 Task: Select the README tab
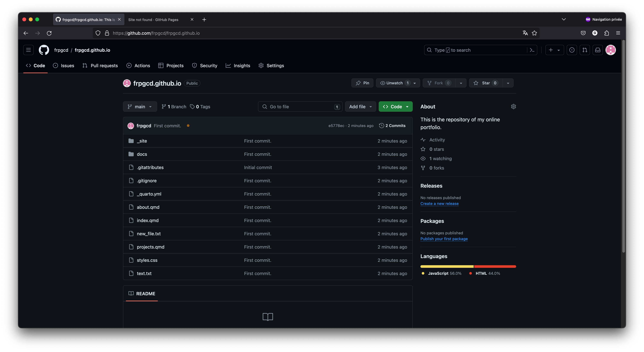[142, 293]
